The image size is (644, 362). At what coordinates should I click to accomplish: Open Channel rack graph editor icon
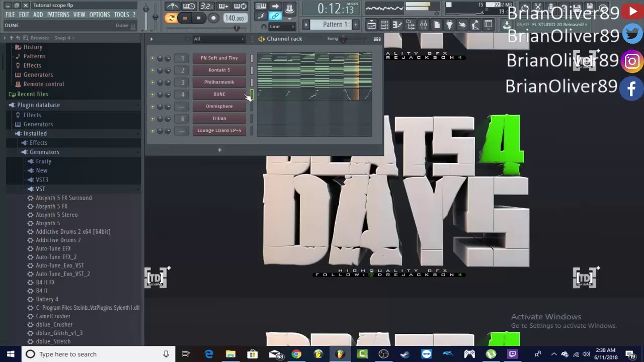(377, 39)
